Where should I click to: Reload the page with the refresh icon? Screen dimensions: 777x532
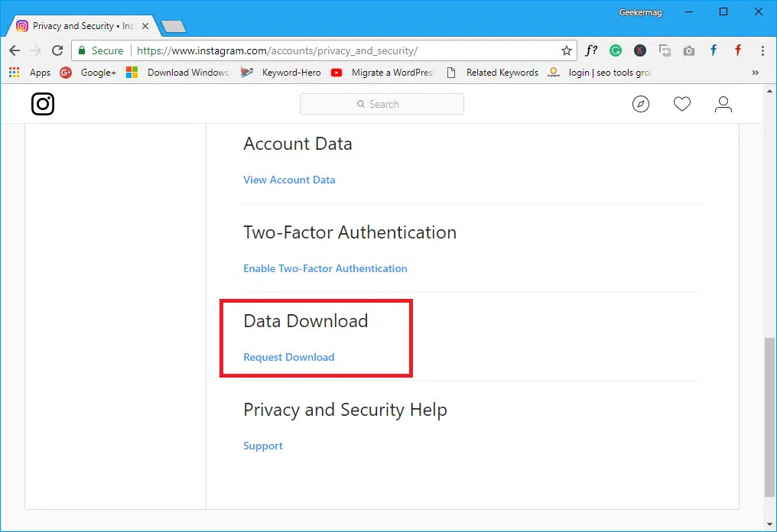tap(57, 50)
